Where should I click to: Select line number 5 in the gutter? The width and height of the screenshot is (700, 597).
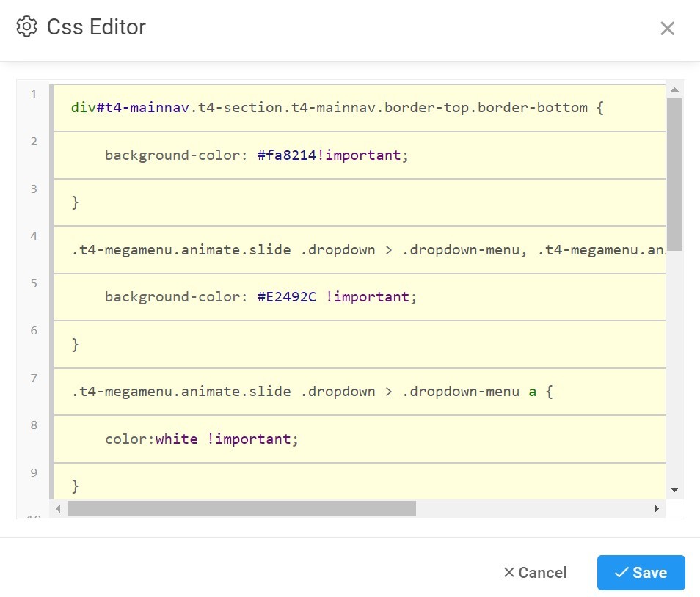(34, 283)
